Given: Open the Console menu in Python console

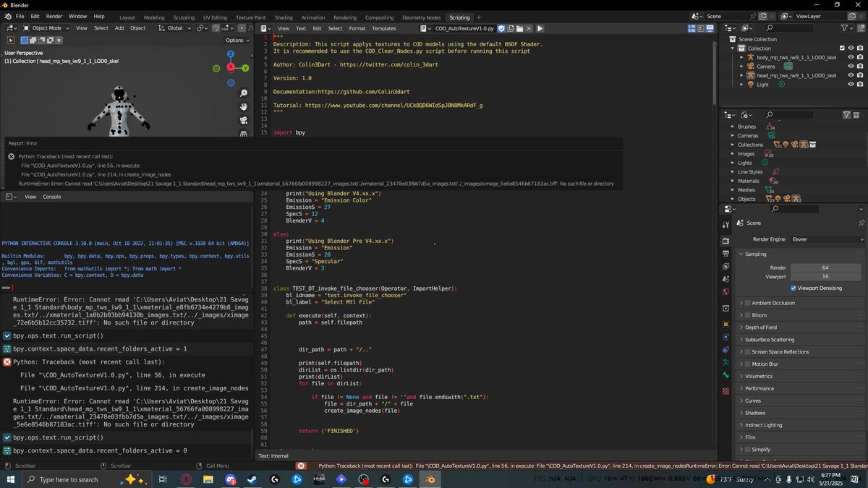Looking at the screenshot, I should click(x=52, y=197).
